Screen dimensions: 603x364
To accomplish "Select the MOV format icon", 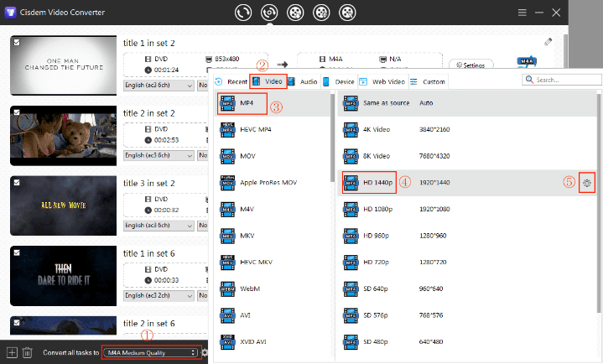I will (x=227, y=156).
